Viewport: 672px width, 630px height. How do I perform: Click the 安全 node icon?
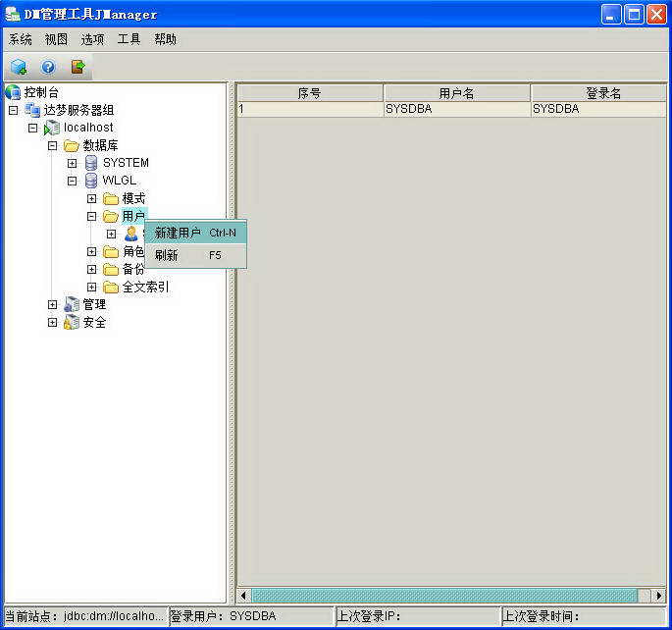(72, 322)
